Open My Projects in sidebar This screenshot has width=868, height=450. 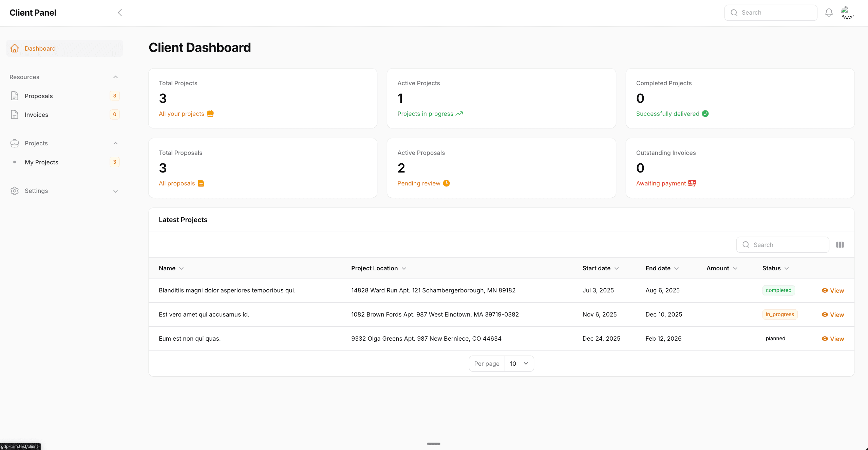(41, 162)
